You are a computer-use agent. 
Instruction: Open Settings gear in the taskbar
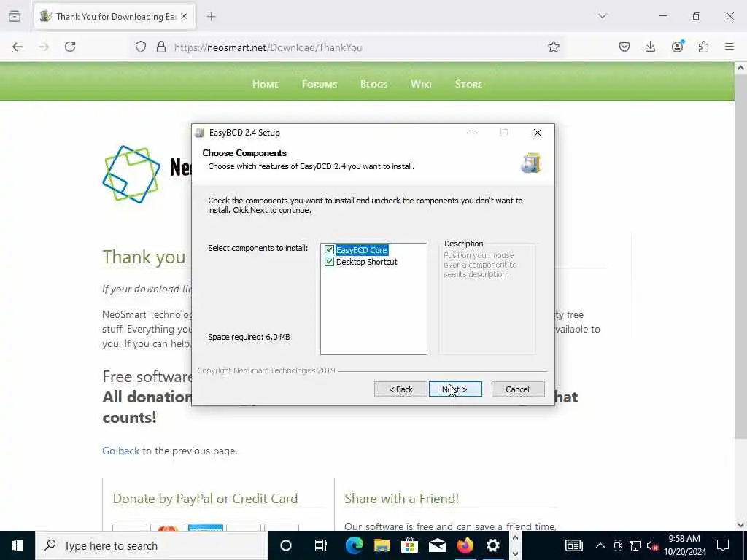click(492, 545)
